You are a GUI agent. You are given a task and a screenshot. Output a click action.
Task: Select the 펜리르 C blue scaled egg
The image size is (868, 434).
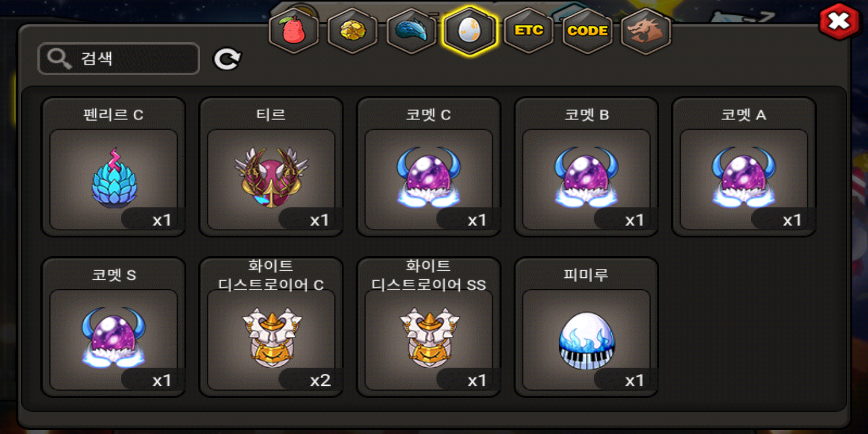(x=113, y=167)
